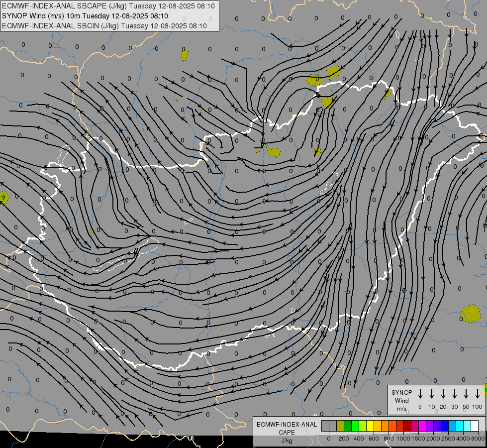The height and width of the screenshot is (448, 487).
Task: Click the first gray swatch before the 0 tick
Action: point(325,426)
